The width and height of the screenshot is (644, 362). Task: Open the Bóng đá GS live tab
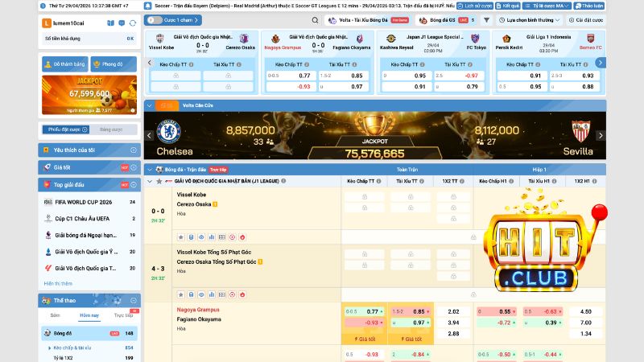click(x=447, y=20)
